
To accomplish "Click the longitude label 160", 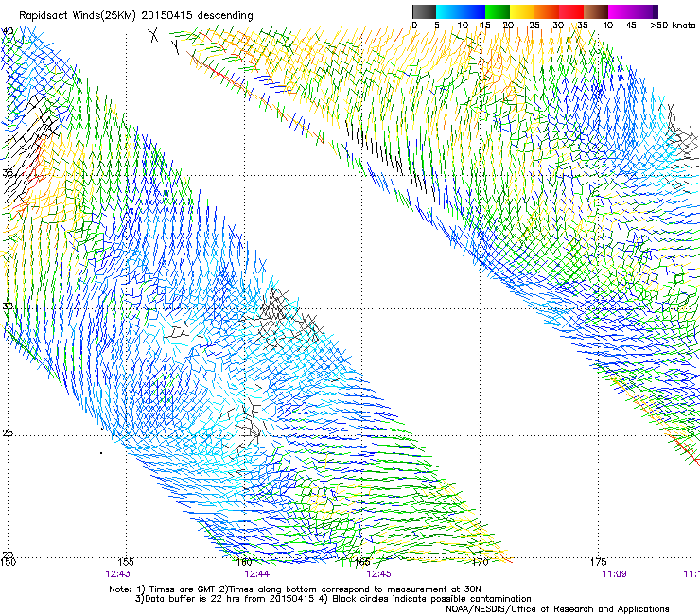I will [x=244, y=562].
